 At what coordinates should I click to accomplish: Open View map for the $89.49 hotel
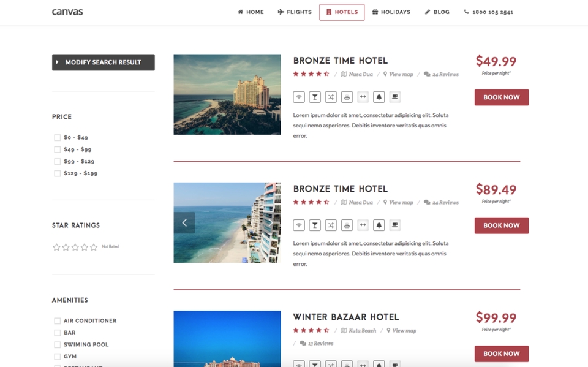click(x=398, y=203)
